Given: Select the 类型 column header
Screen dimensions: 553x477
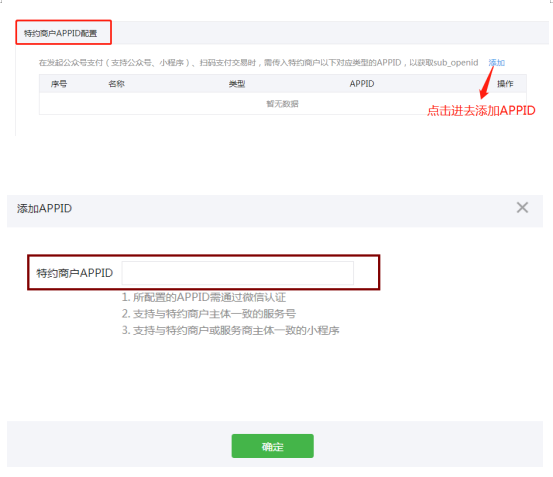Looking at the screenshot, I should [x=237, y=84].
